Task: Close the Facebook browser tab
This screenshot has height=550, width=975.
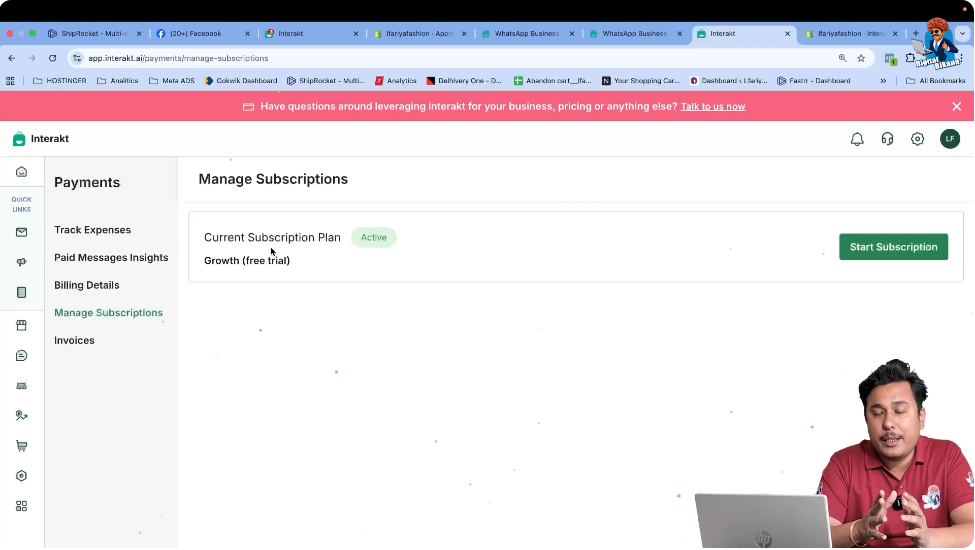Action: [x=247, y=34]
